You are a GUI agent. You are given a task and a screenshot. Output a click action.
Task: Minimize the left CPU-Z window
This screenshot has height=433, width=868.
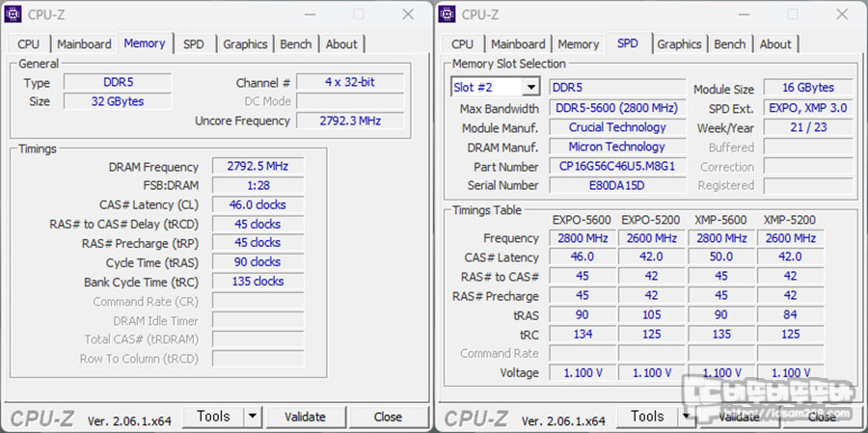click(310, 14)
